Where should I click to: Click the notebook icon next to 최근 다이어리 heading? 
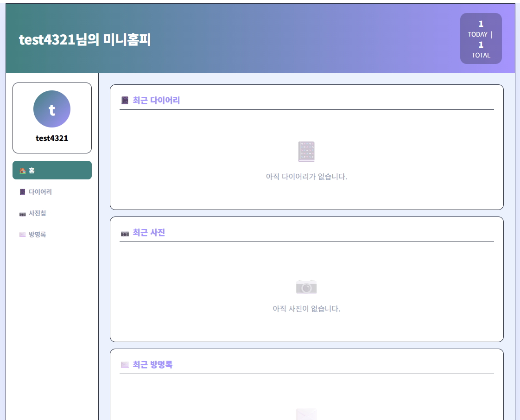125,100
